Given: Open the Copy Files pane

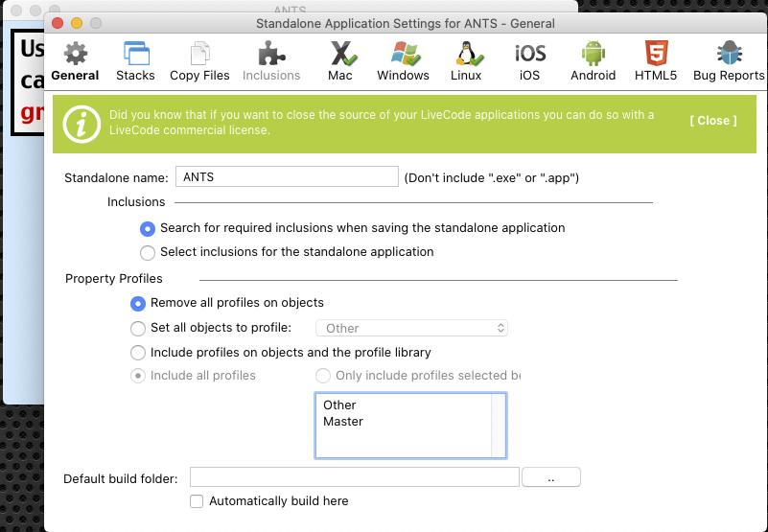Looking at the screenshot, I should (x=199, y=60).
